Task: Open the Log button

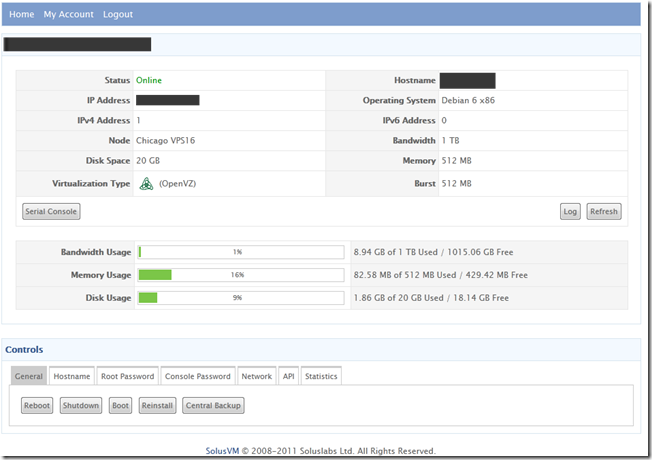Action: point(570,211)
